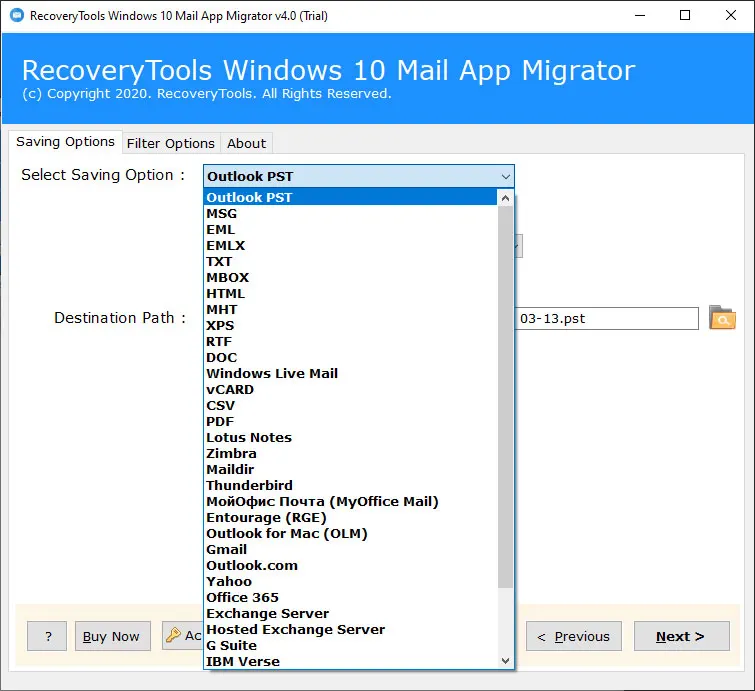
Task: Collapse the Select Saving Option dropdown arrow
Action: [505, 177]
